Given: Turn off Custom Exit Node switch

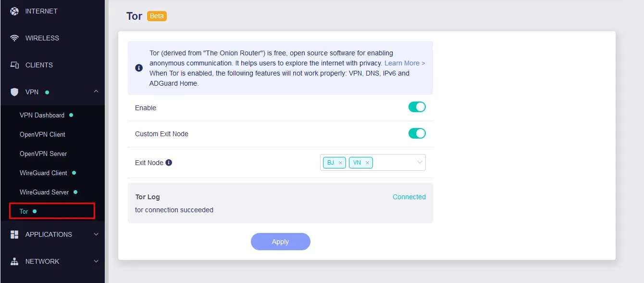Looking at the screenshot, I should pos(417,133).
